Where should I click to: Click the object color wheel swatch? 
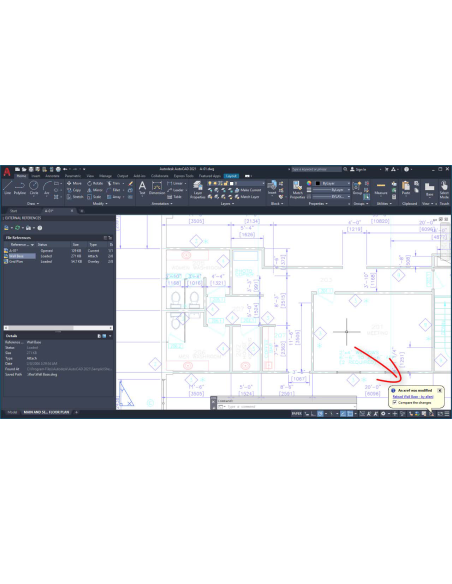click(x=309, y=183)
